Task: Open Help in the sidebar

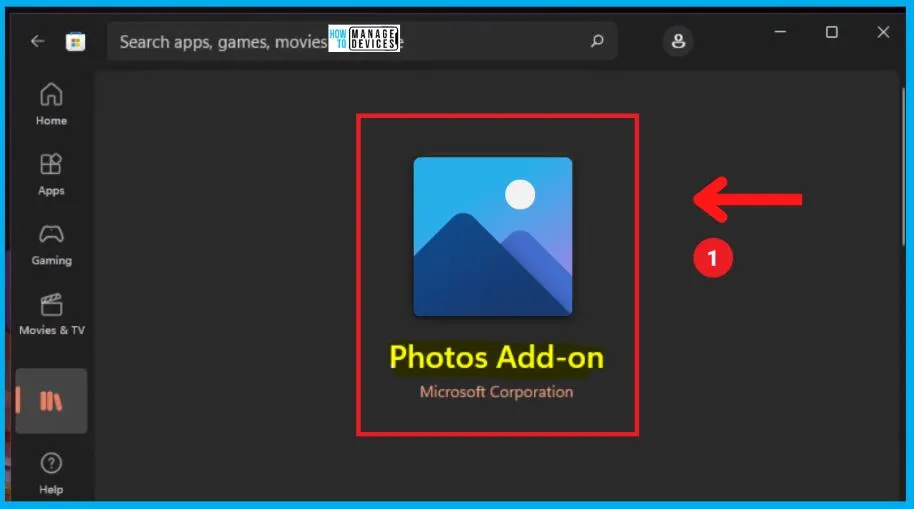Action: click(x=51, y=473)
